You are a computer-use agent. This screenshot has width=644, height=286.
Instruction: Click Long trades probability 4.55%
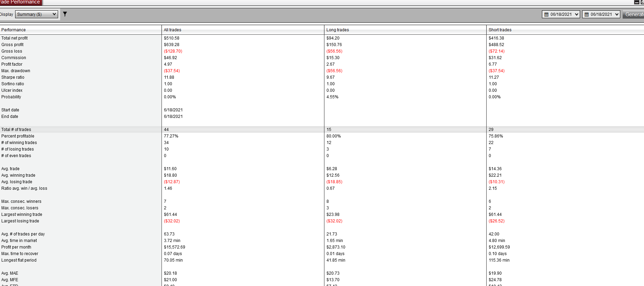click(332, 97)
